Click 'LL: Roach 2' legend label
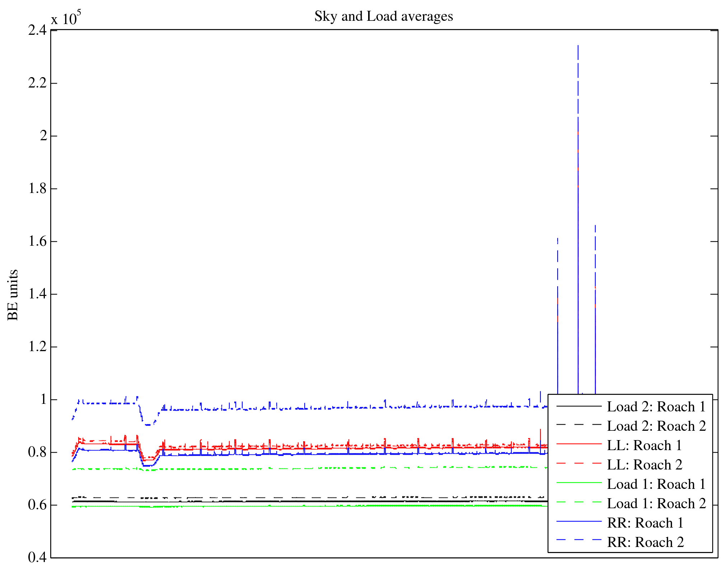The width and height of the screenshot is (728, 571). (644, 465)
